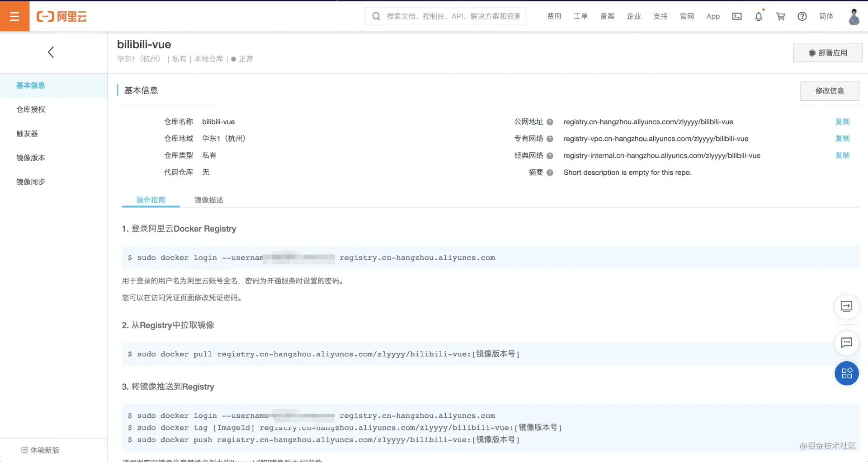This screenshot has width=868, height=462.
Task: Switch to the 镜像描述 tab
Action: (208, 200)
